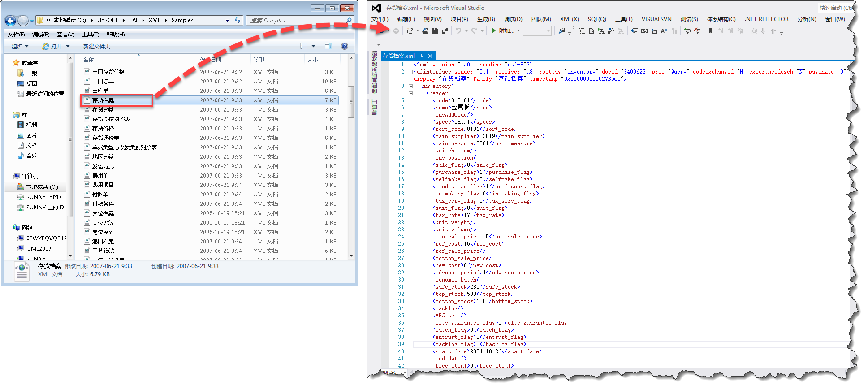868x390 pixels.
Task: Collapse the ufinterface node in XML editor
Action: click(x=410, y=72)
